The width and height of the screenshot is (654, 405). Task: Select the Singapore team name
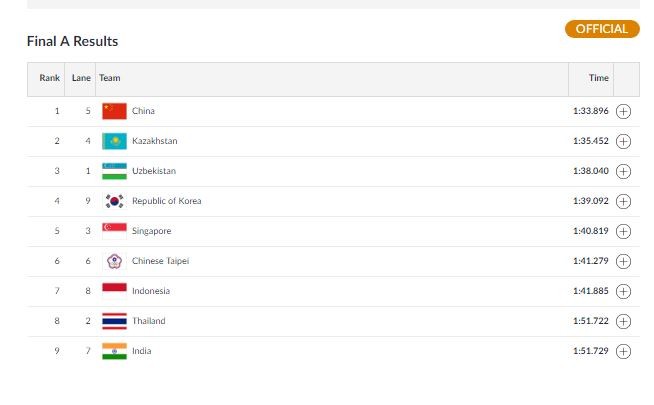(x=151, y=231)
